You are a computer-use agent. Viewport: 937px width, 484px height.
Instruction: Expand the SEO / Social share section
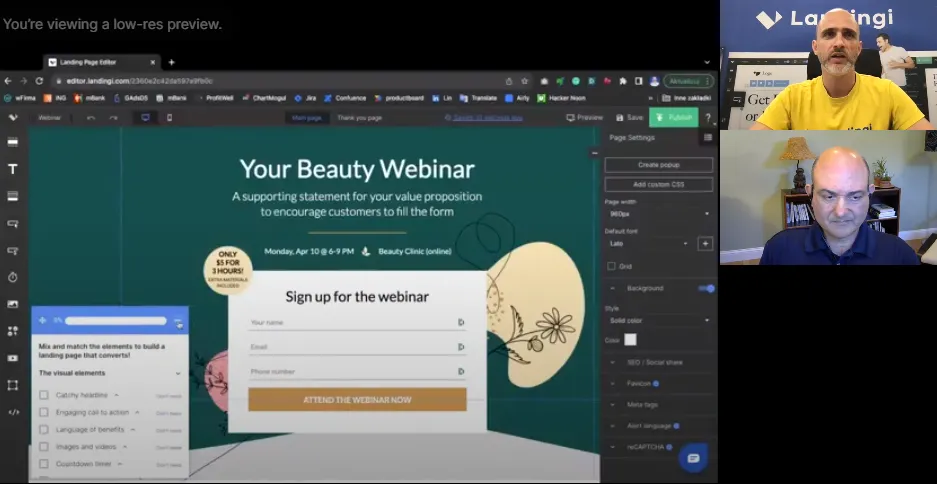613,363
